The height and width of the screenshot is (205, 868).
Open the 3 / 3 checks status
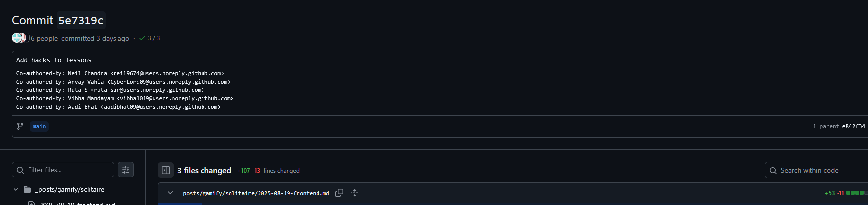[x=150, y=38]
